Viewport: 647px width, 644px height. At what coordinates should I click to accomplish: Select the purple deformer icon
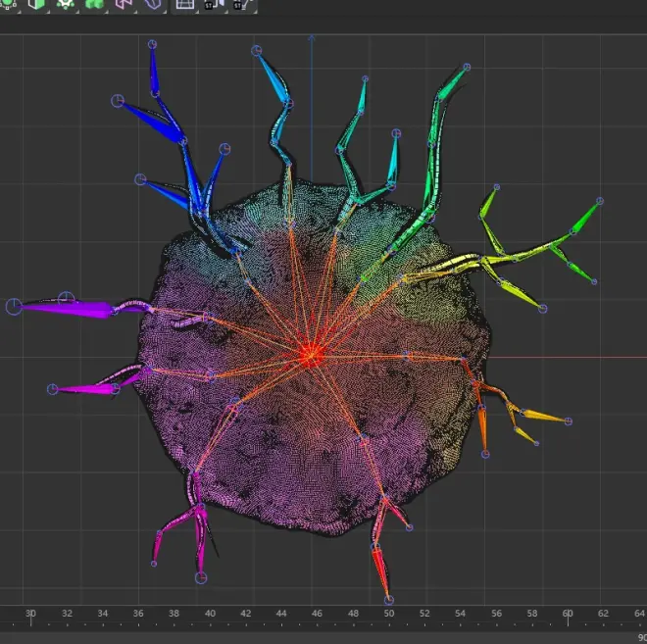tap(152, 4)
